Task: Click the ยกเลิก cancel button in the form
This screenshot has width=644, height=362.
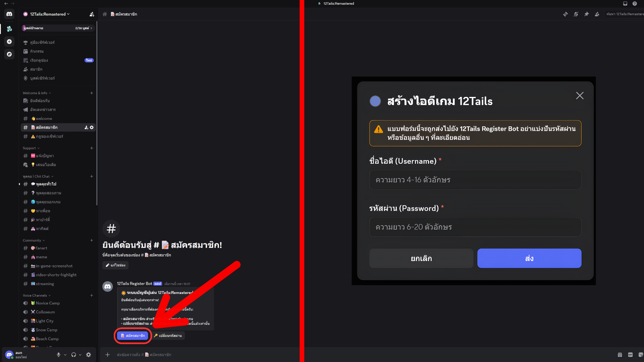Action: point(421,258)
